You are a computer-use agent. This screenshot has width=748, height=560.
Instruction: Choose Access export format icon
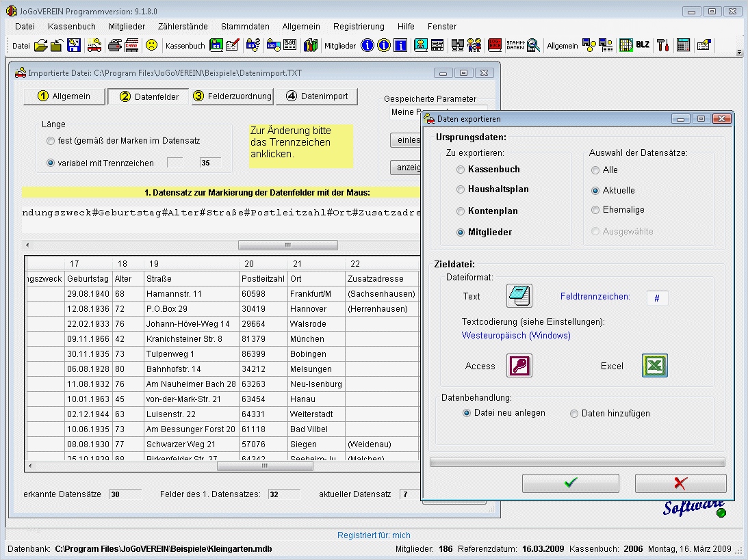point(519,366)
